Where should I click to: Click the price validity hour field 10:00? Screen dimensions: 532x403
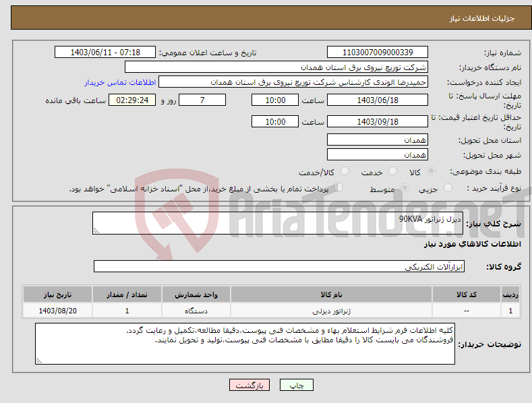275,121
